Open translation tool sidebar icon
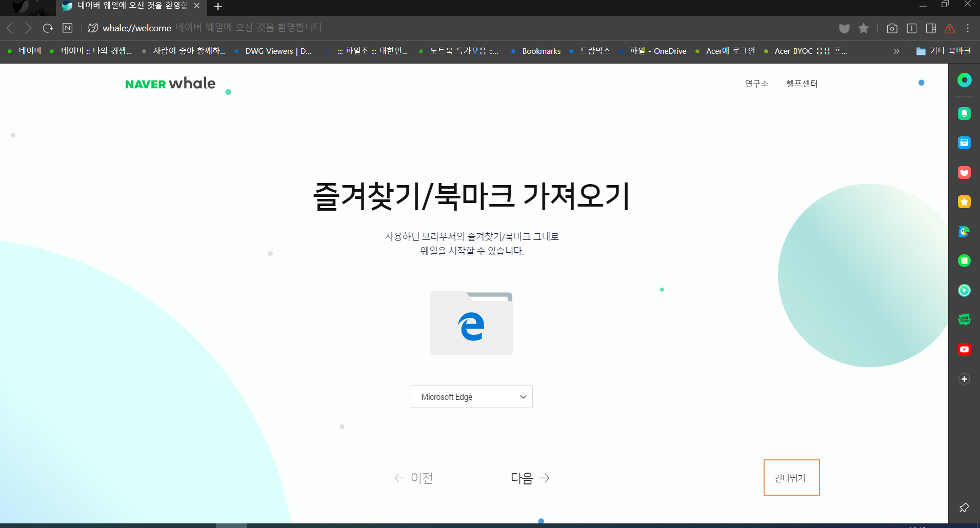 point(965,231)
